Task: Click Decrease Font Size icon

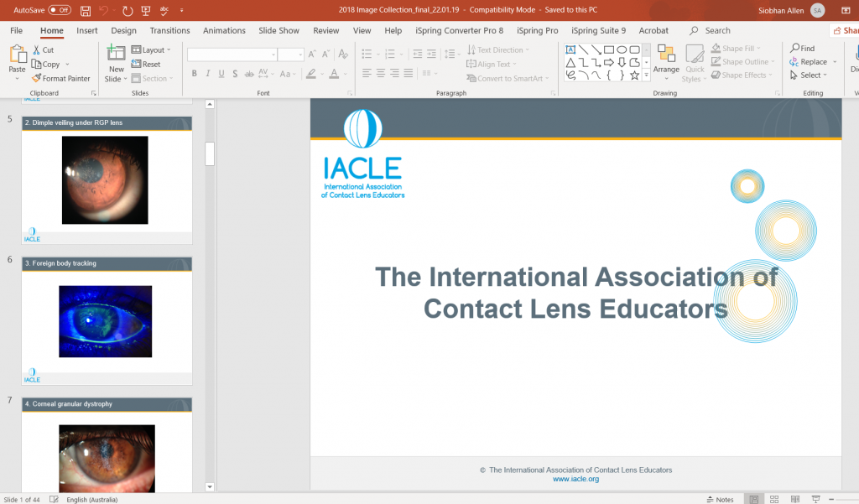Action: pos(325,55)
